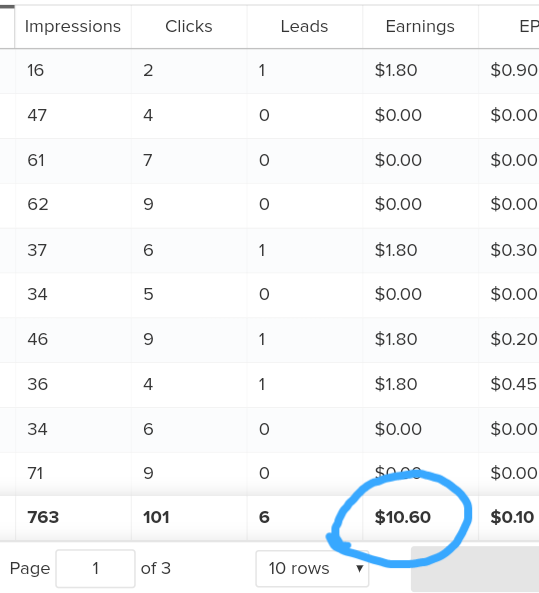The height and width of the screenshot is (593, 539).
Task: Select row with 71 impressions
Action: pos(269,473)
